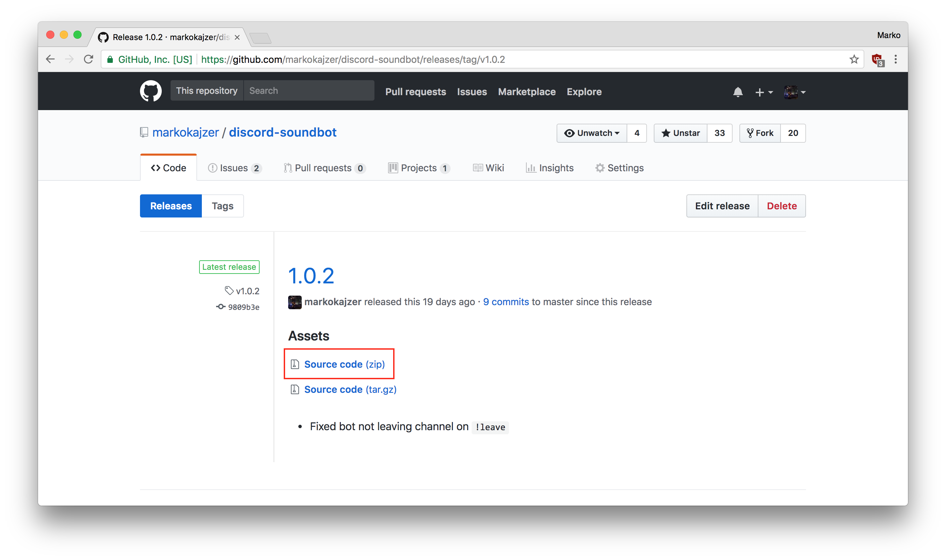Open the notifications bell
Image resolution: width=946 pixels, height=560 pixels.
738,92
